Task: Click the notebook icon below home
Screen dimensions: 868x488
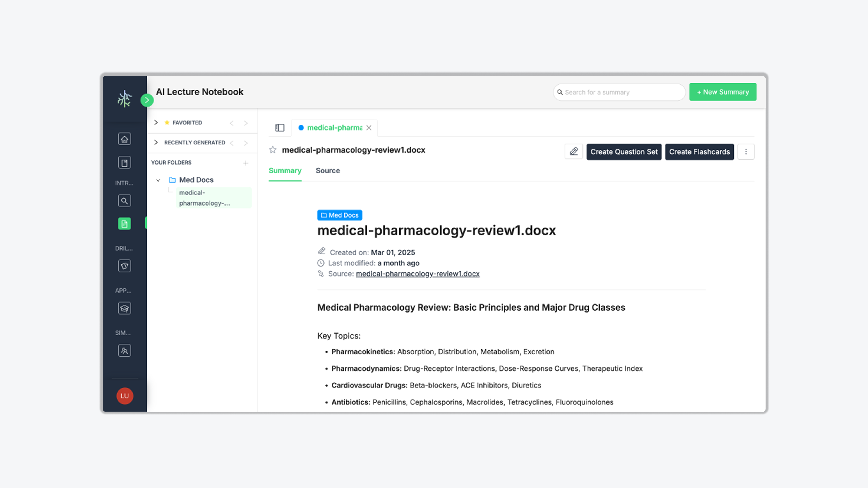Action: pos(124,163)
